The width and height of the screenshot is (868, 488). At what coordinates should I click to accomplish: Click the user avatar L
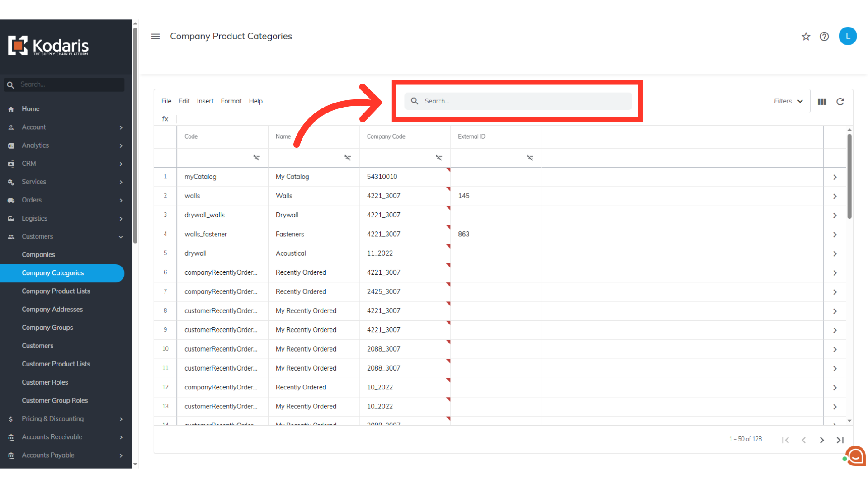tap(847, 36)
